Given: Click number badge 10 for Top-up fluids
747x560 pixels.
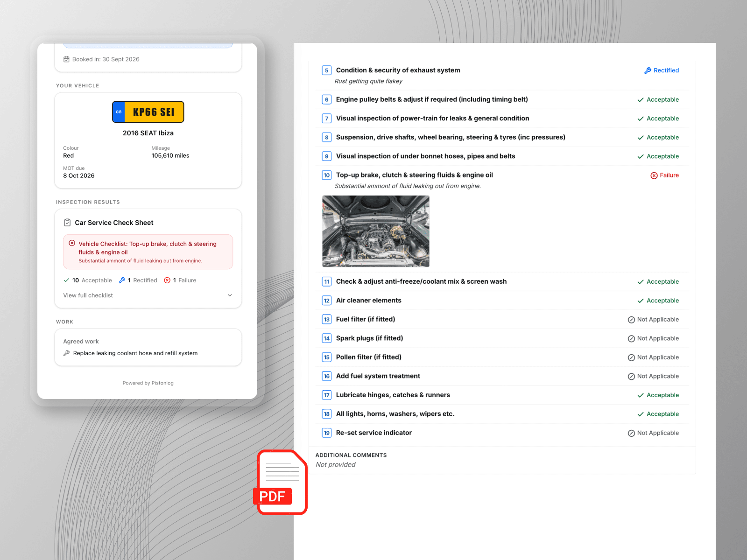Looking at the screenshot, I should [x=327, y=175].
